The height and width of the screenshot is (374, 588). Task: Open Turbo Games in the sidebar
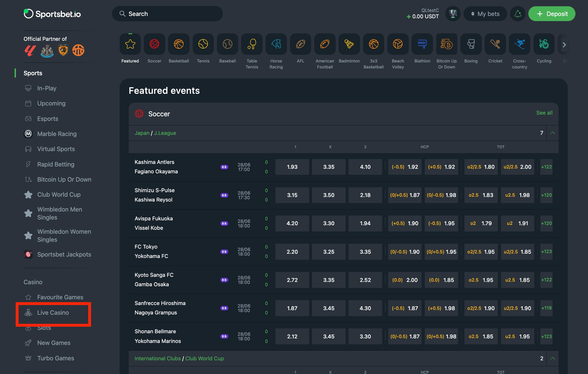pyautogui.click(x=55, y=358)
